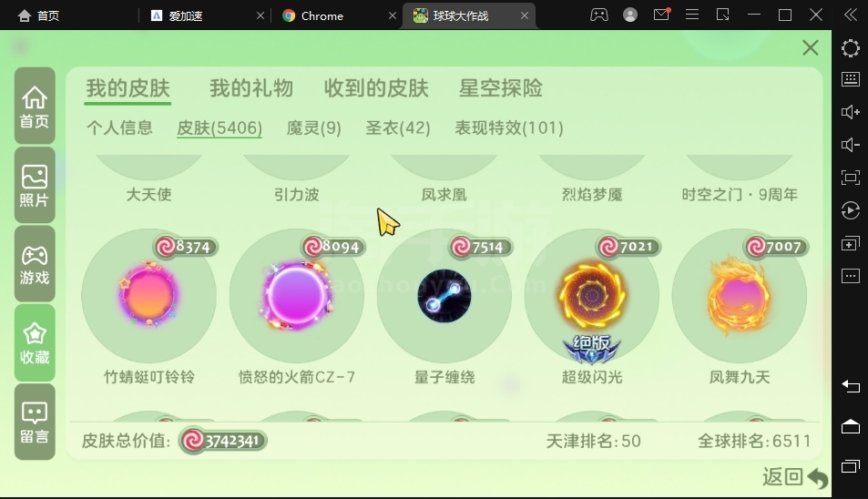Switch to 我的礼物 tab
Viewport: 868px width, 499px height.
coord(250,88)
